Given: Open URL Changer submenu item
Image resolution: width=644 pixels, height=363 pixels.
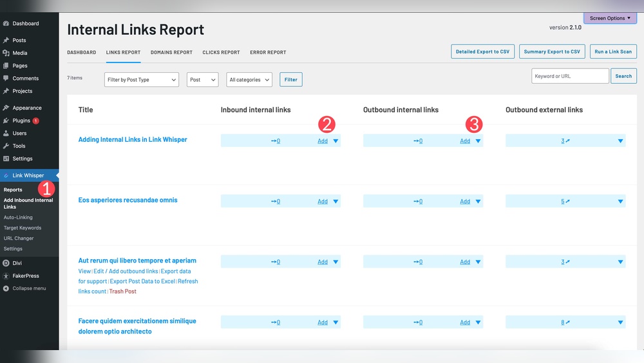Looking at the screenshot, I should [x=19, y=239].
